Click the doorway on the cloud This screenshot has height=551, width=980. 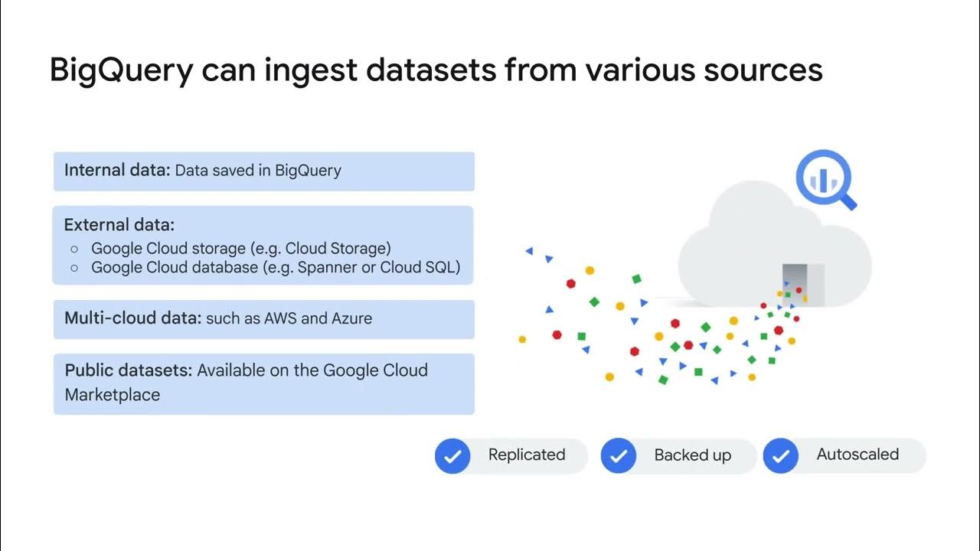point(802,284)
